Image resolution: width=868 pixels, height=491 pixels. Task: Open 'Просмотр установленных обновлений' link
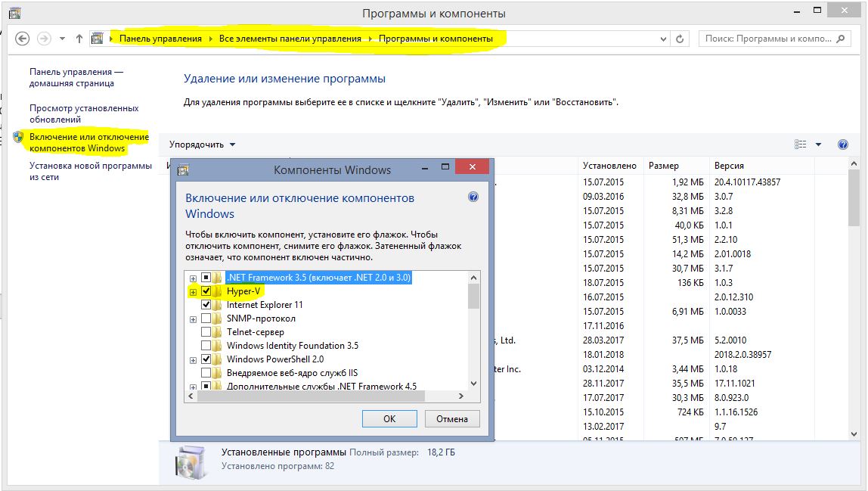point(84,113)
